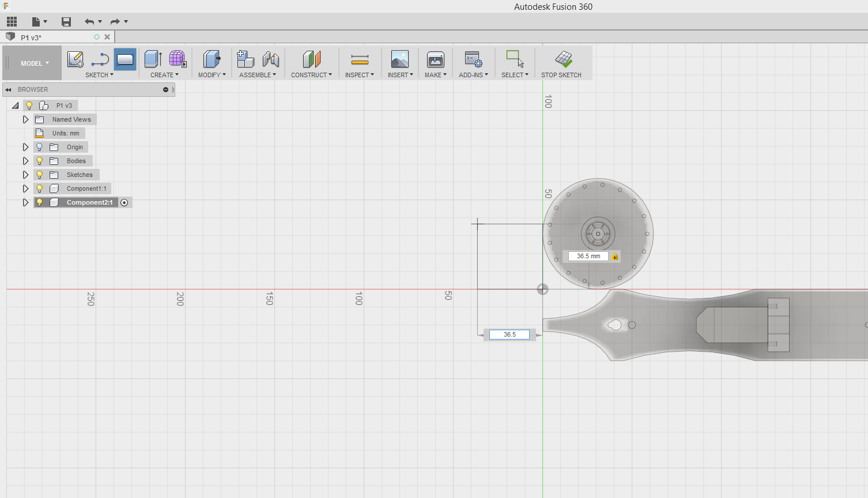The image size is (868, 498).
Task: Select the Offset Plane construct icon
Action: tap(311, 59)
